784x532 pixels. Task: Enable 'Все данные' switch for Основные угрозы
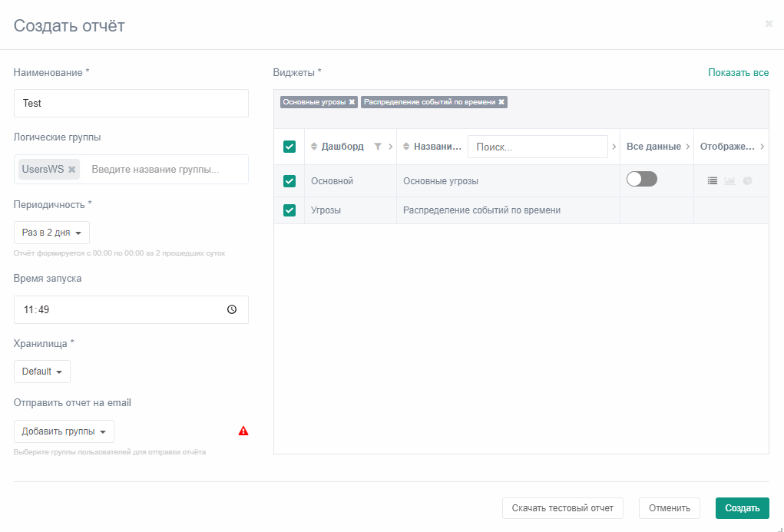coord(642,179)
